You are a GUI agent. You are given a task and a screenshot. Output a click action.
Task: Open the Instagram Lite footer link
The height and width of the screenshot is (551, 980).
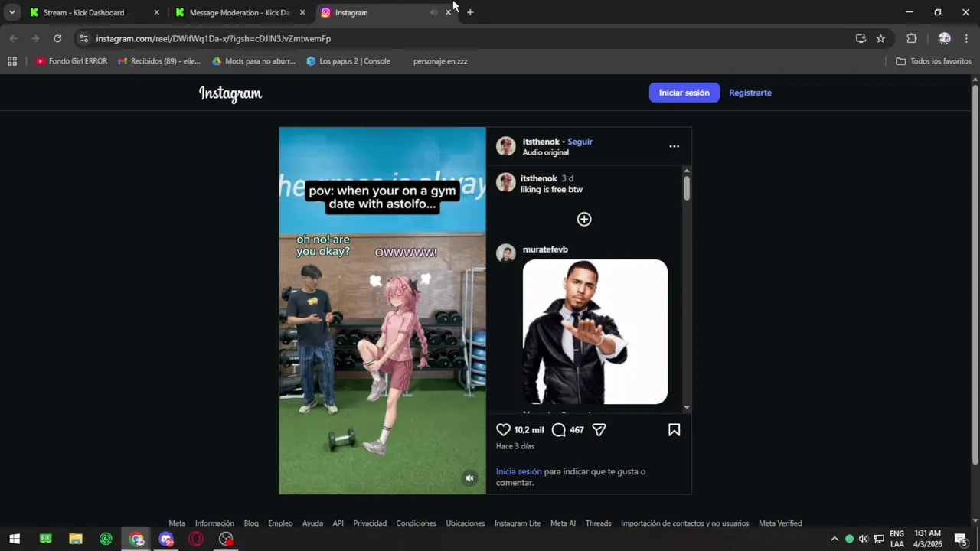(518, 523)
